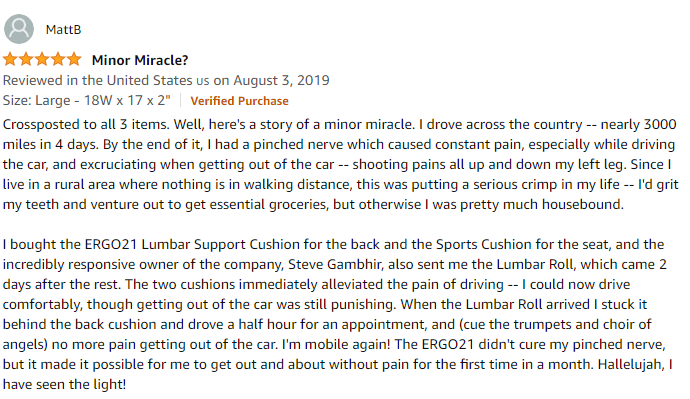Image resolution: width=690 pixels, height=399 pixels.
Task: Click the "Crossposted to all 3 items" sentence
Action: [86, 124]
